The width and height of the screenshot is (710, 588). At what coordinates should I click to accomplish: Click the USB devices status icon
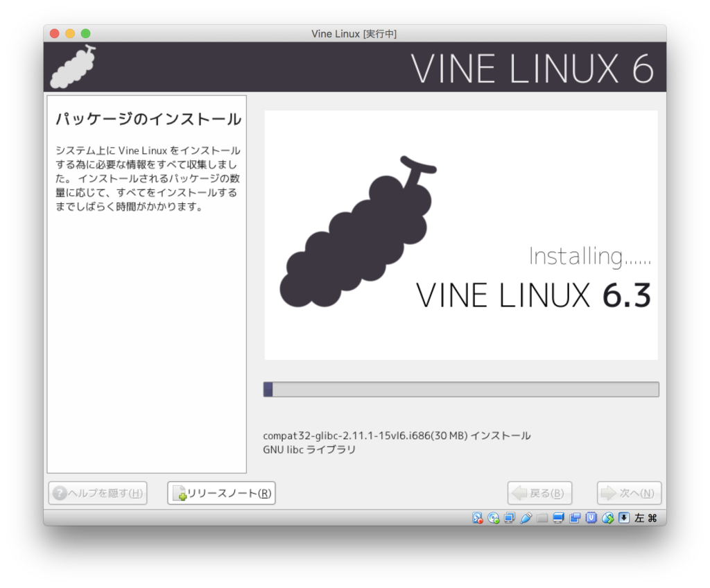tap(526, 518)
